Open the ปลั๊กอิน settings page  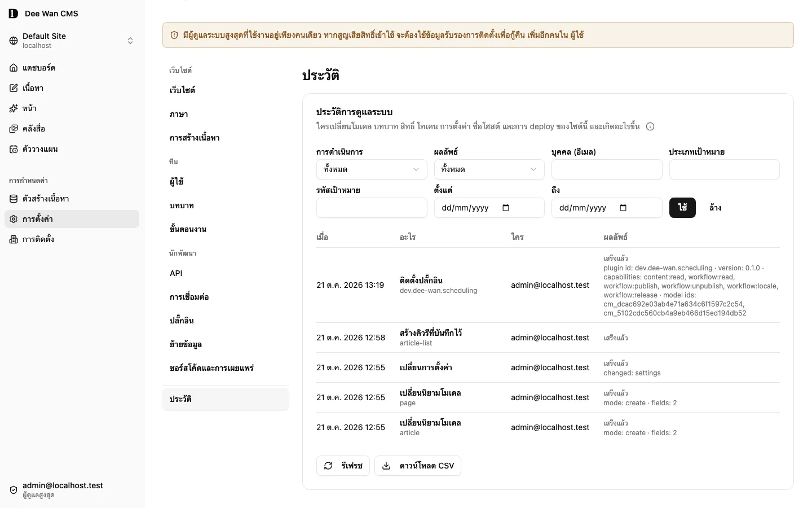point(226,321)
